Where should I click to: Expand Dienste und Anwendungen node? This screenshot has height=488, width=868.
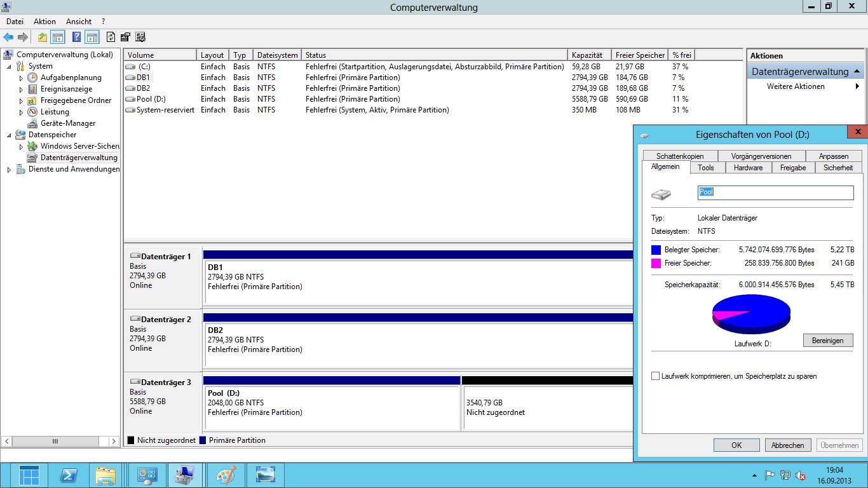[x=9, y=169]
